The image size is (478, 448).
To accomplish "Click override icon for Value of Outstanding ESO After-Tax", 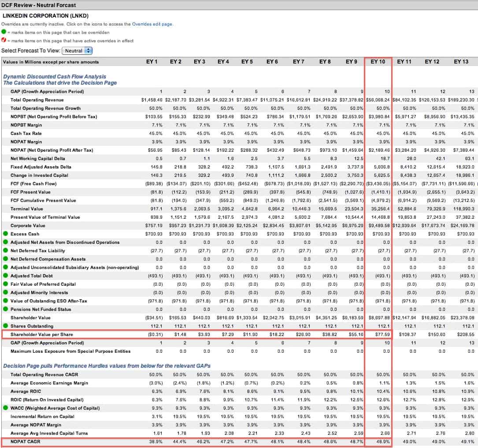I will (5, 301).
